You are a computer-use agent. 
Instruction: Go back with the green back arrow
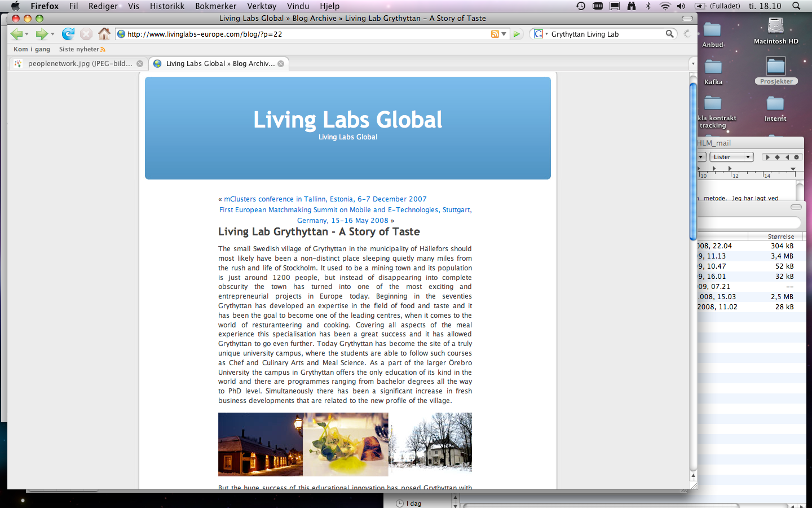[x=16, y=34]
